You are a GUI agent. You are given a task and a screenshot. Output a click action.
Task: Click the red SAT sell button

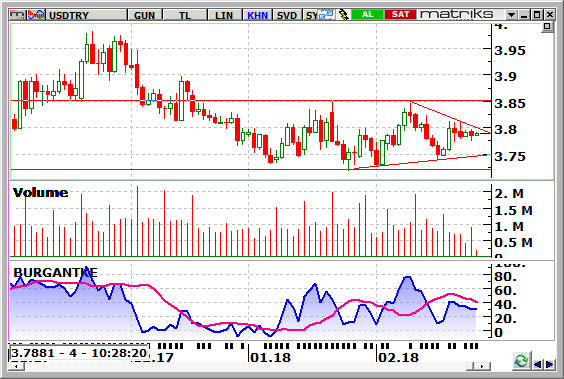pos(400,14)
